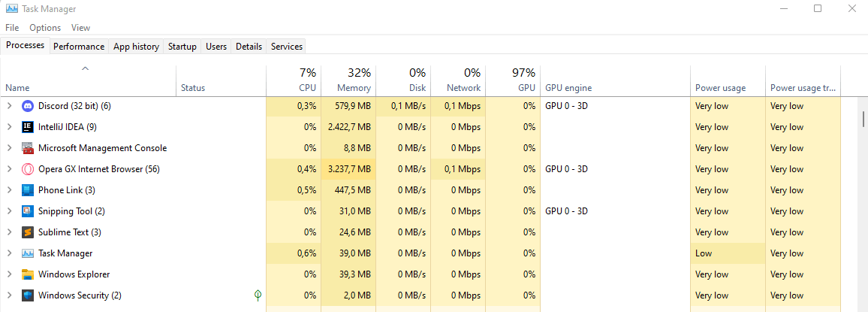Click the Sublime Text icon
Viewport: 868px width, 312px height.
(28, 232)
